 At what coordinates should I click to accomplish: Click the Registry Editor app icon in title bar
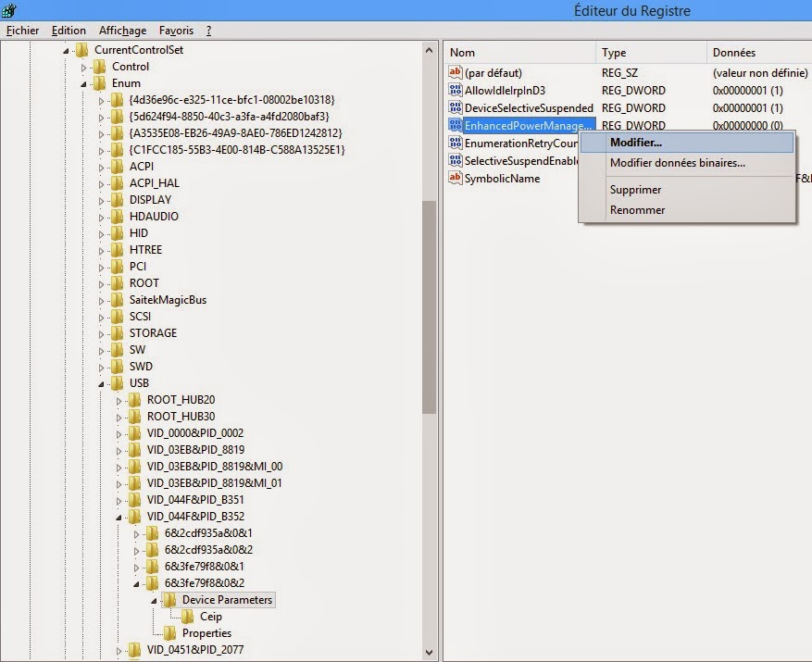tap(9, 10)
